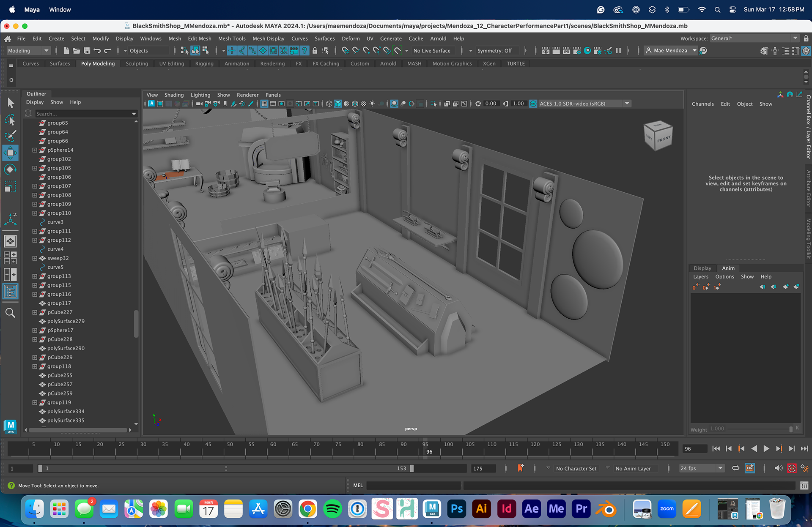812x527 pixels.
Task: Open the Deform menu
Action: (351, 38)
